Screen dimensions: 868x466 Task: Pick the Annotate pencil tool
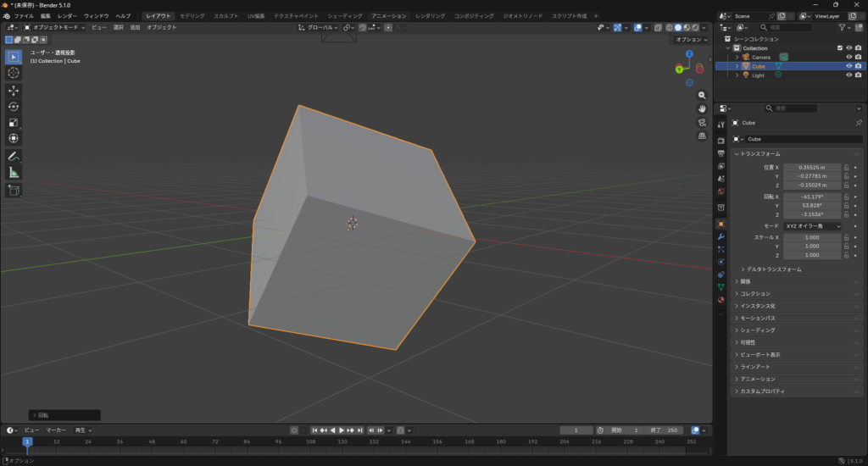coord(14,156)
